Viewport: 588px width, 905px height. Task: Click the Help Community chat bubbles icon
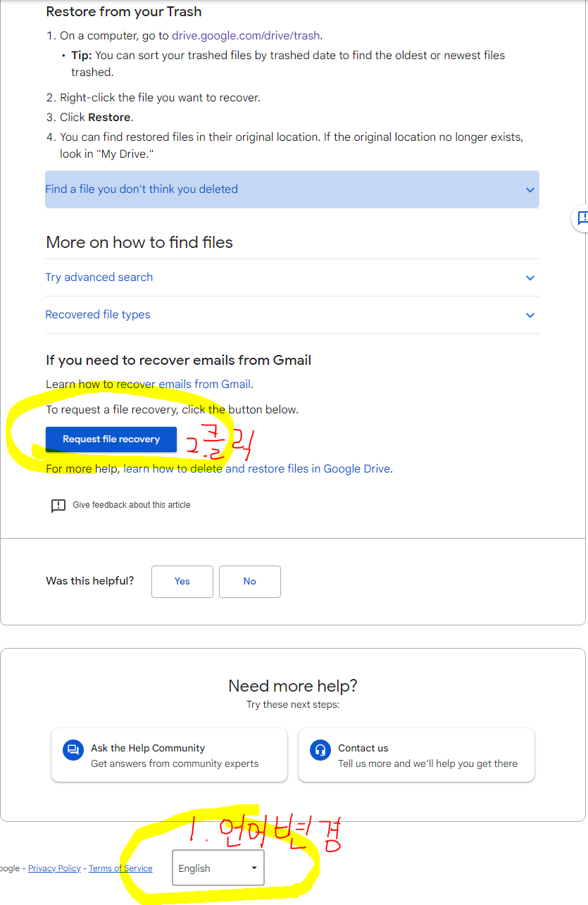(x=73, y=750)
